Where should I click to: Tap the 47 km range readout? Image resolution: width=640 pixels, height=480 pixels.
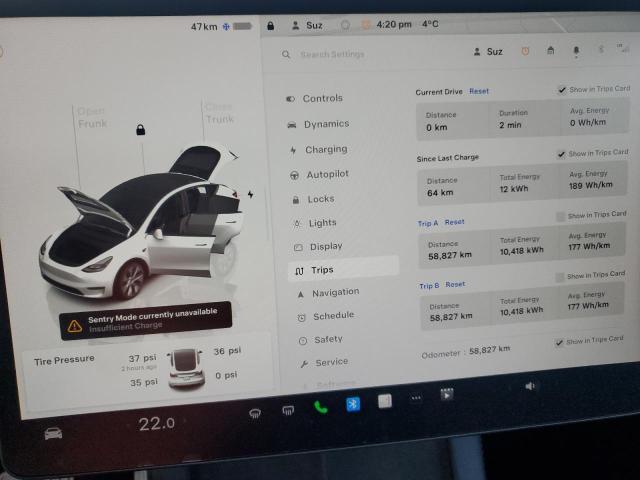click(204, 27)
